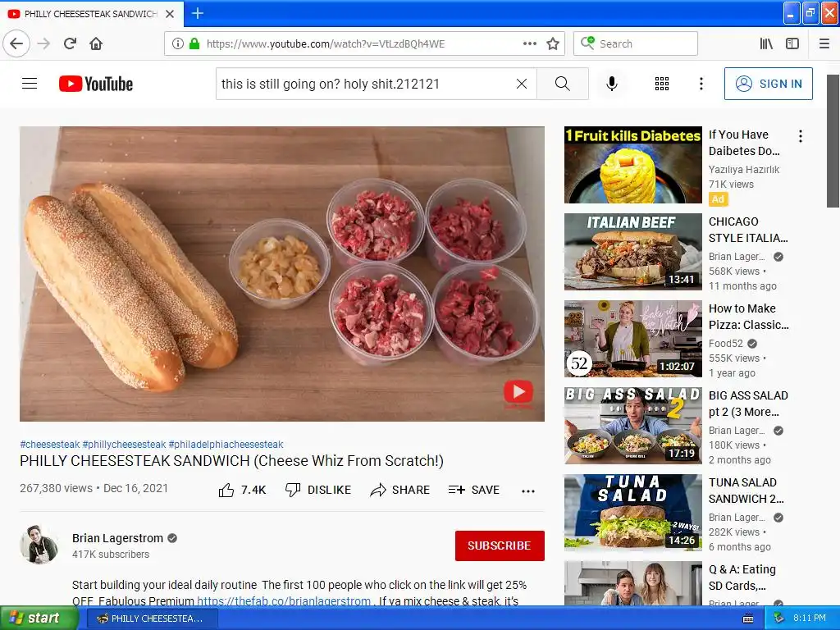840x630 pixels.
Task: Open How to Make Pizza: Classic title
Action: (x=748, y=317)
